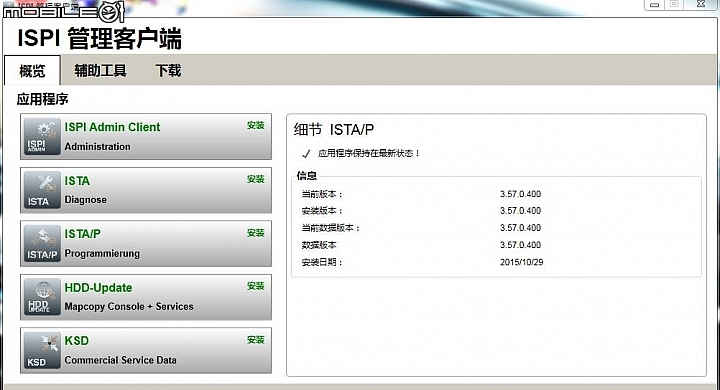Image resolution: width=720 pixels, height=390 pixels.
Task: Switch to the 概览 tab
Action: pyautogui.click(x=32, y=71)
